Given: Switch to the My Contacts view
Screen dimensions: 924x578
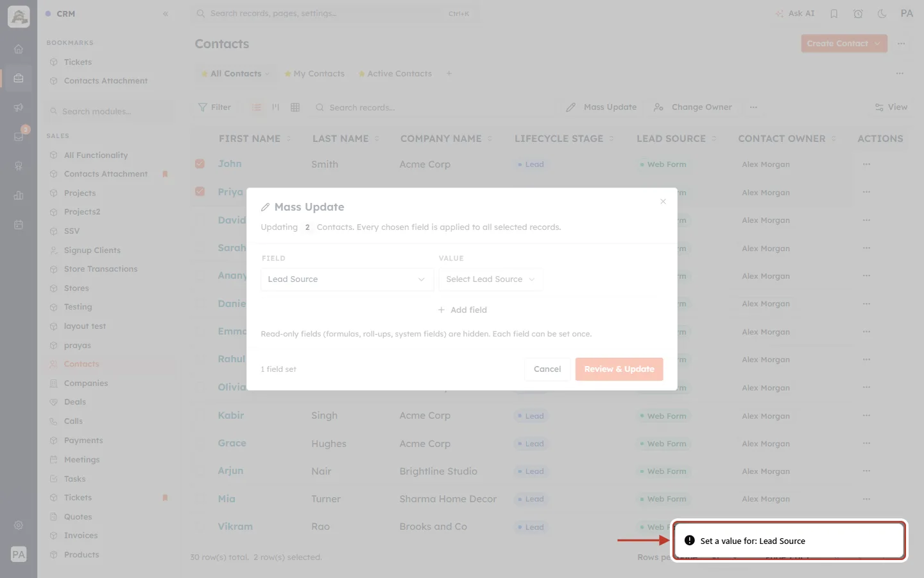Looking at the screenshot, I should coord(314,74).
